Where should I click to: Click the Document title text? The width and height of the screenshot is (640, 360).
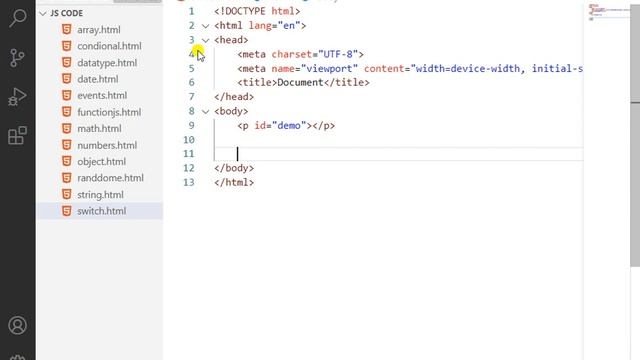[300, 82]
